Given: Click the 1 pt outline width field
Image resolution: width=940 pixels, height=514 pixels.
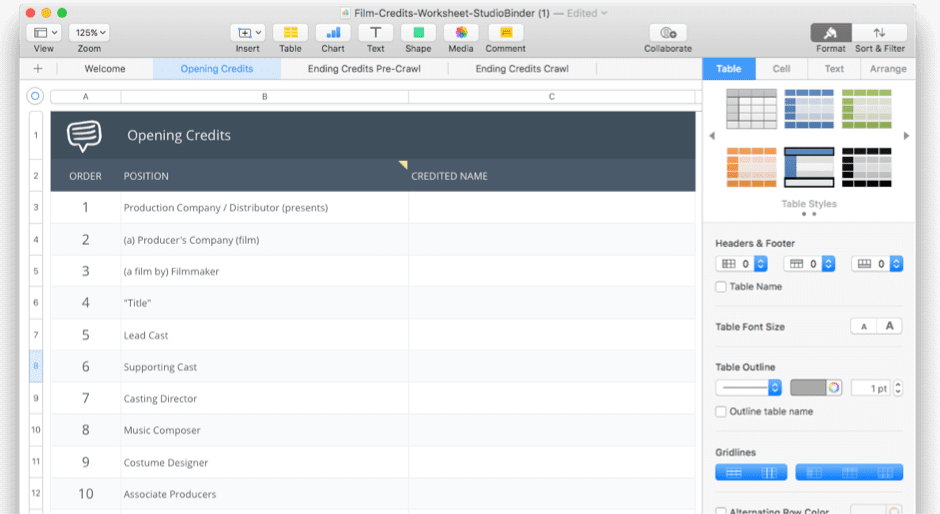Looking at the screenshot, I should (x=871, y=388).
